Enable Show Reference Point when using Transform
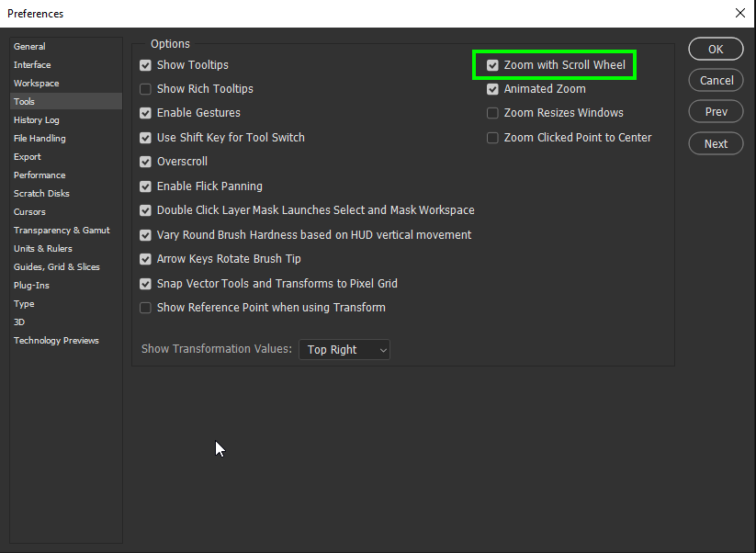This screenshot has height=553, width=756. click(145, 307)
